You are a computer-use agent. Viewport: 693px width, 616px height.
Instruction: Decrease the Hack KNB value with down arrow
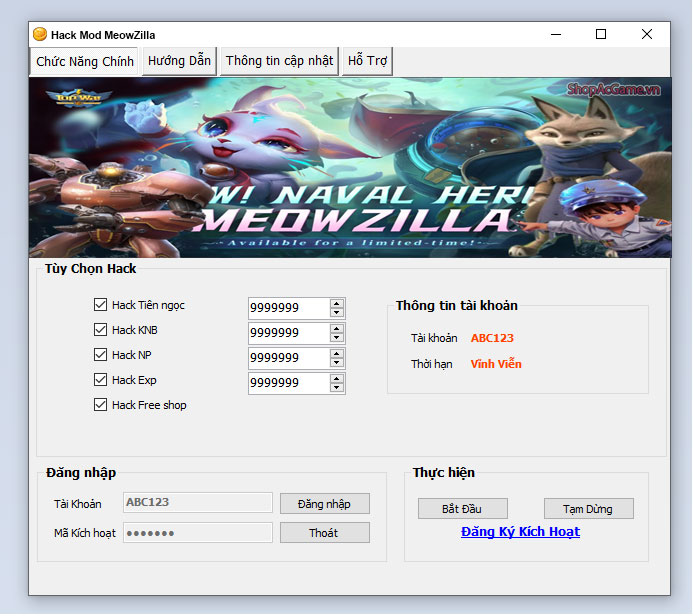[337, 338]
